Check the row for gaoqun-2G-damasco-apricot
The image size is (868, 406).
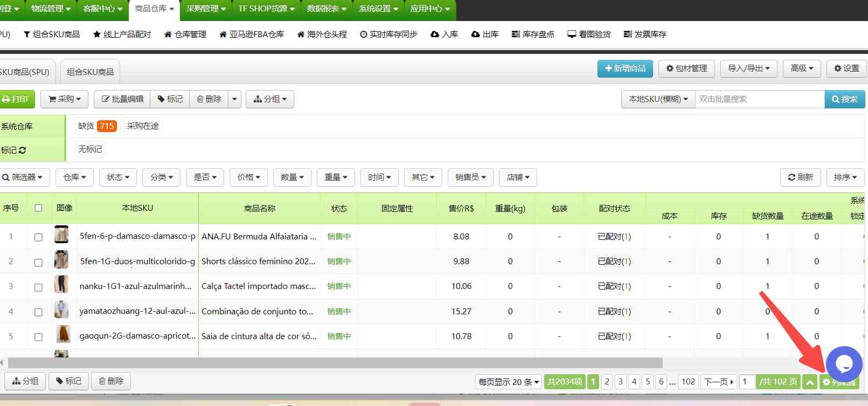(38, 337)
